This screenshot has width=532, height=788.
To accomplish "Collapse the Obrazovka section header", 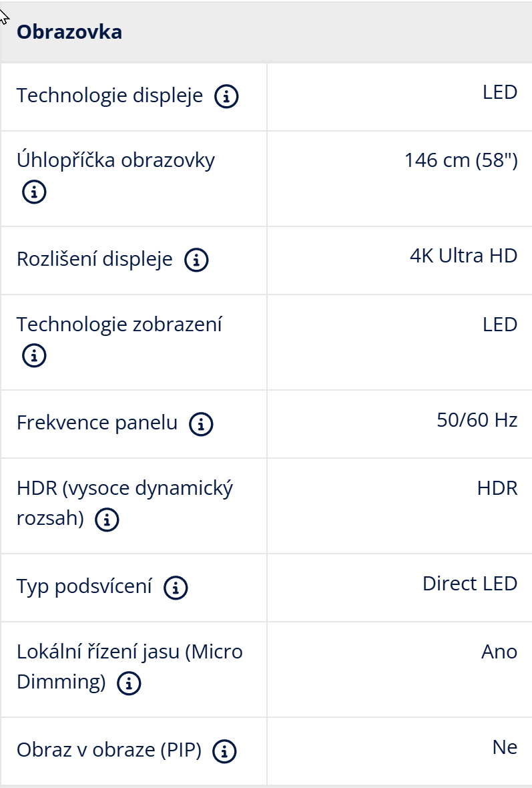I will tap(69, 31).
